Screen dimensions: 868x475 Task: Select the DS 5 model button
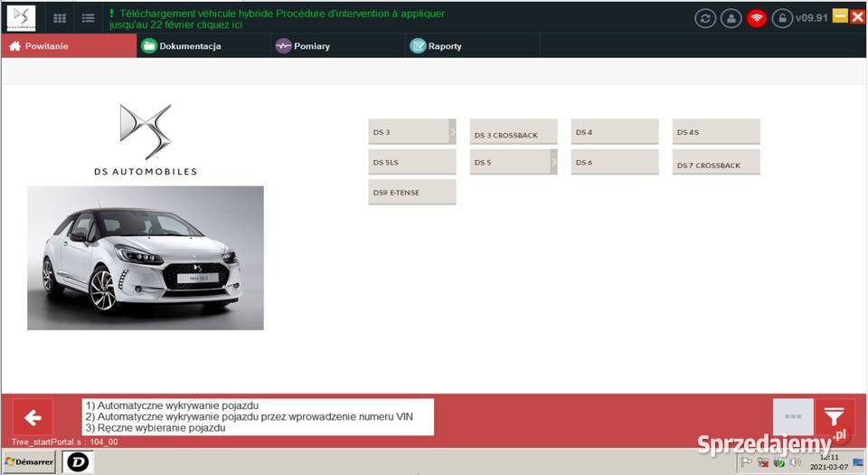tap(510, 162)
